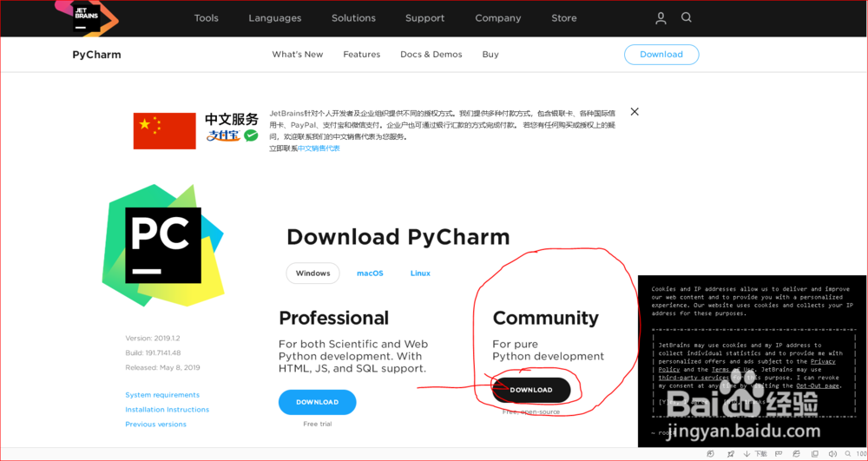Click the outlined Download button in header
The image size is (868, 461).
pos(661,54)
